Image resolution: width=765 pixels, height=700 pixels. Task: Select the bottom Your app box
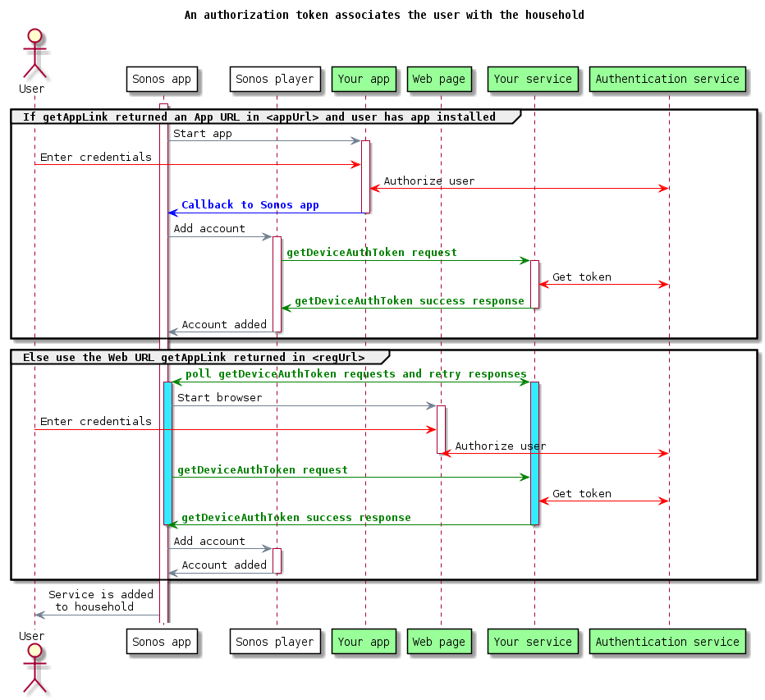364,642
